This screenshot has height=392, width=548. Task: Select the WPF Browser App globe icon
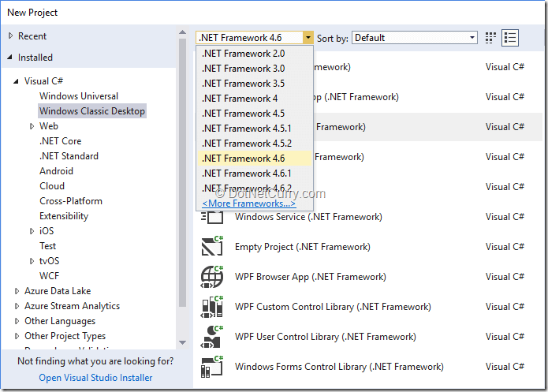point(212,277)
